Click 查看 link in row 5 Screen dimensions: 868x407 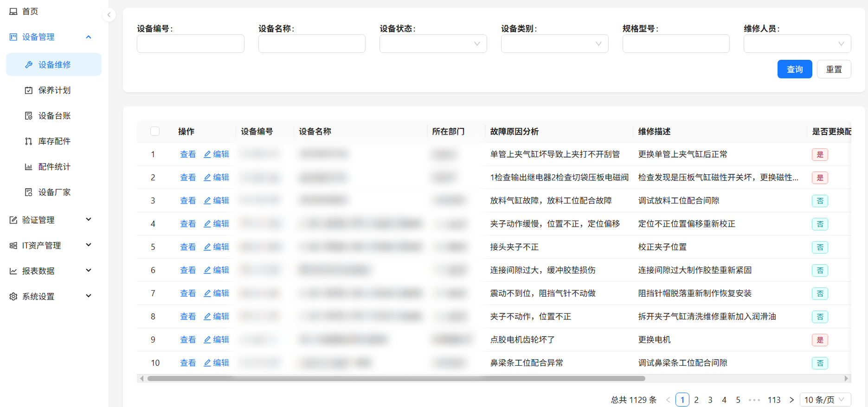click(188, 247)
